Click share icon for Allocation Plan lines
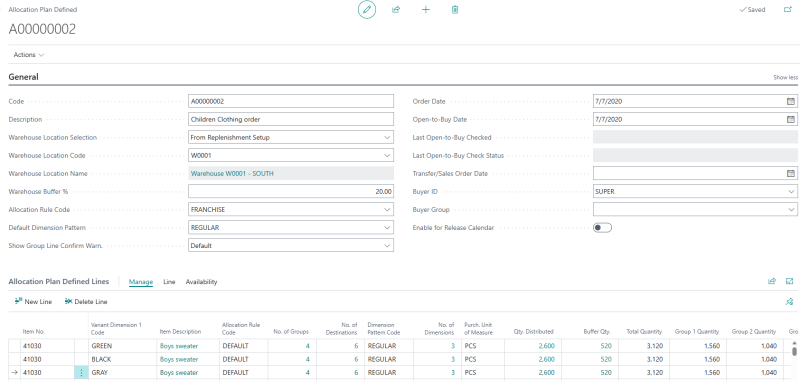 [772, 281]
